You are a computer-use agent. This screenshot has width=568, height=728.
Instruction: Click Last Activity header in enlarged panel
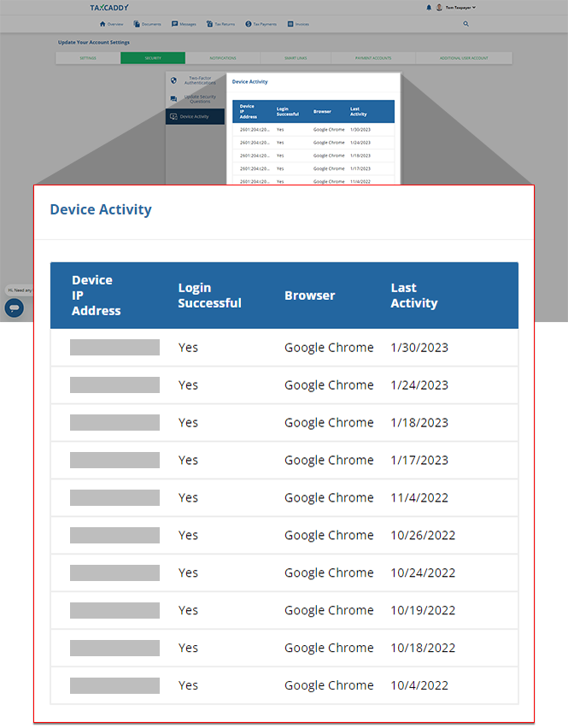click(414, 296)
